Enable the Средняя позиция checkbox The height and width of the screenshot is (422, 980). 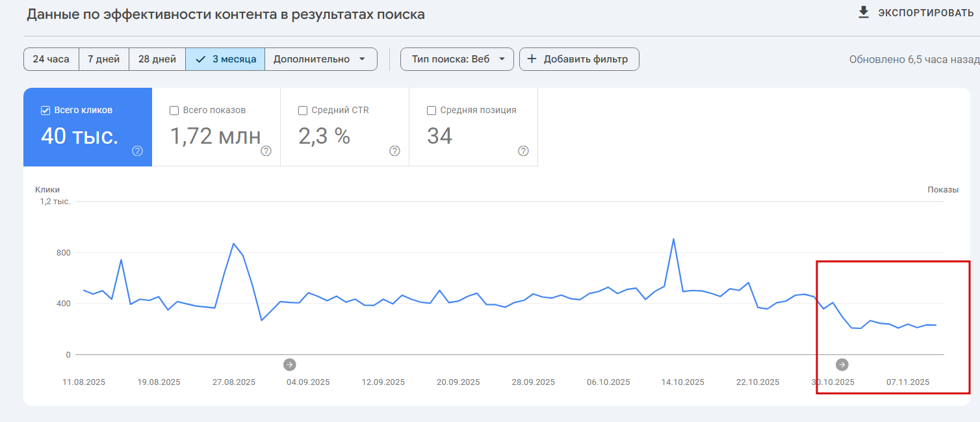432,111
